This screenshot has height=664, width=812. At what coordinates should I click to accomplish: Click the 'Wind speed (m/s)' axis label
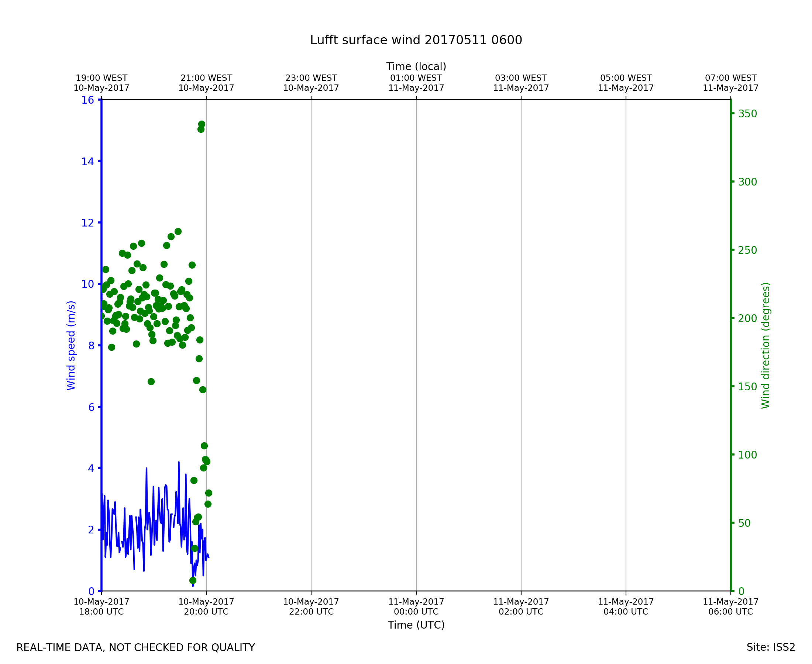[x=71, y=345]
